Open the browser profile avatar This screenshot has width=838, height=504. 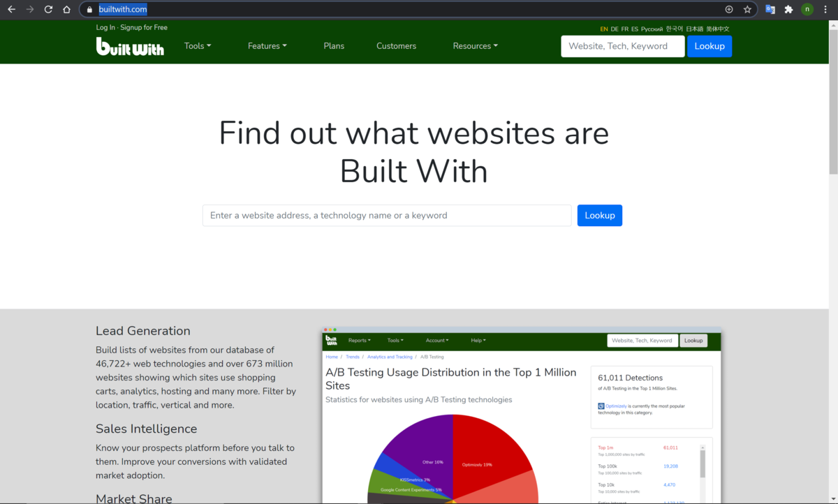tap(807, 9)
